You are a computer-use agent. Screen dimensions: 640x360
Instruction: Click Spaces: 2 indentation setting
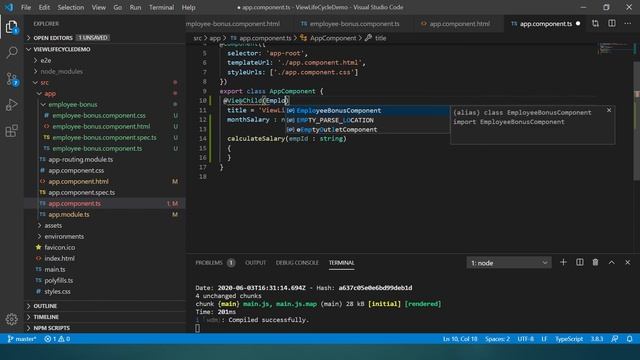(497, 339)
